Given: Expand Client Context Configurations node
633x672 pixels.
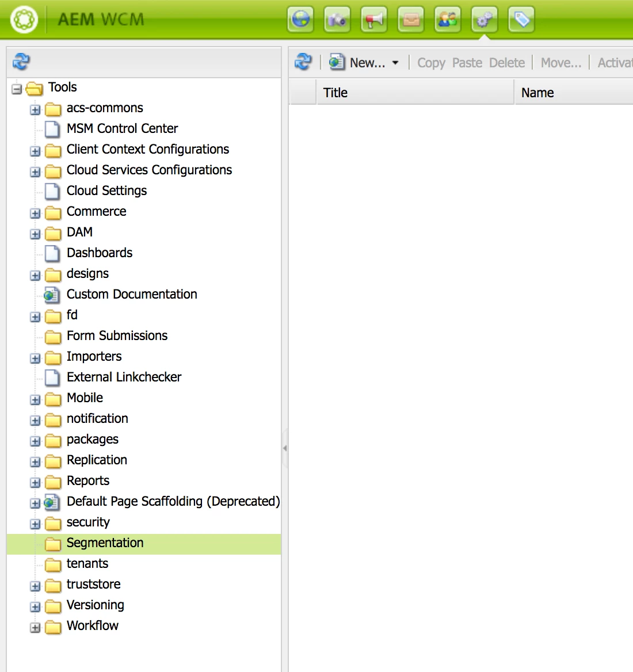Looking at the screenshot, I should 35,151.
